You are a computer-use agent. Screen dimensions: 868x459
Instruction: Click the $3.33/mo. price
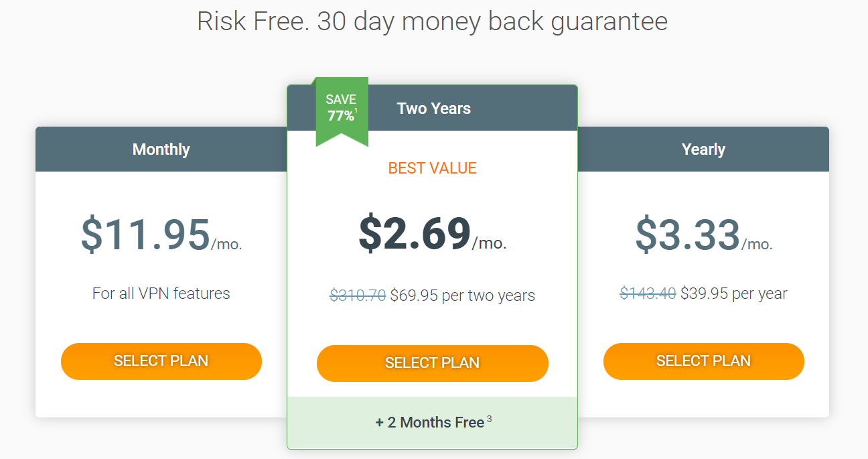click(704, 235)
